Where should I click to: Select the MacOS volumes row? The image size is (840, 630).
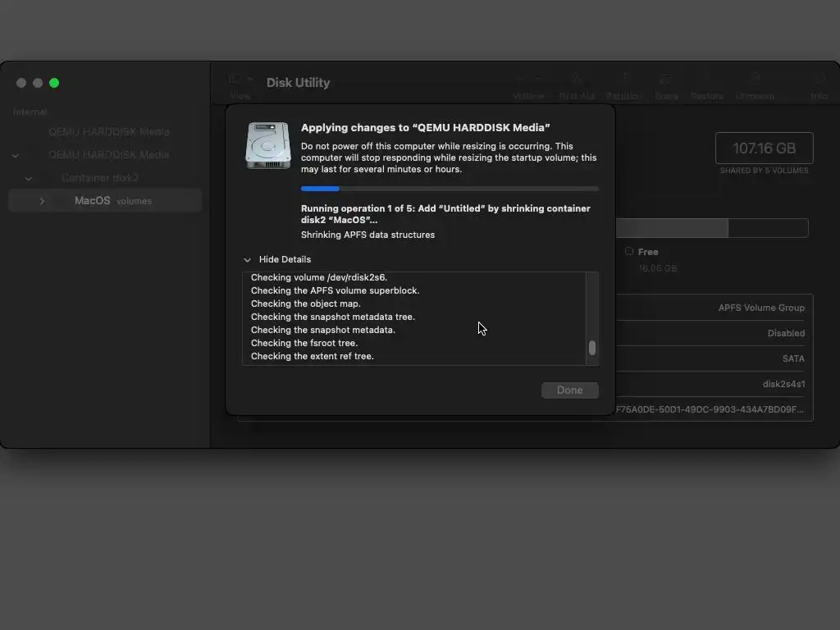(105, 200)
